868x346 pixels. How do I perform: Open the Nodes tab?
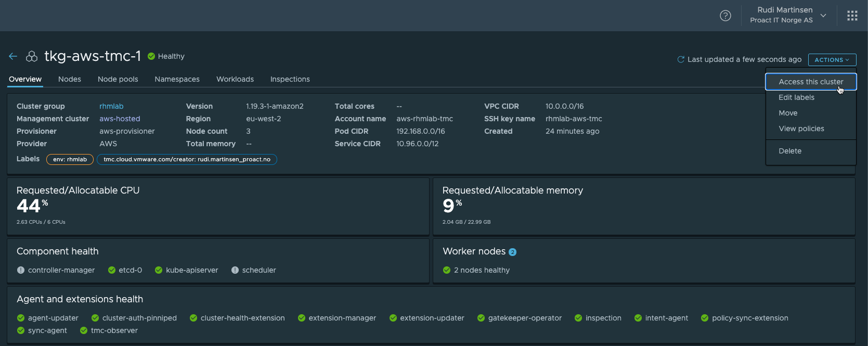tap(70, 79)
